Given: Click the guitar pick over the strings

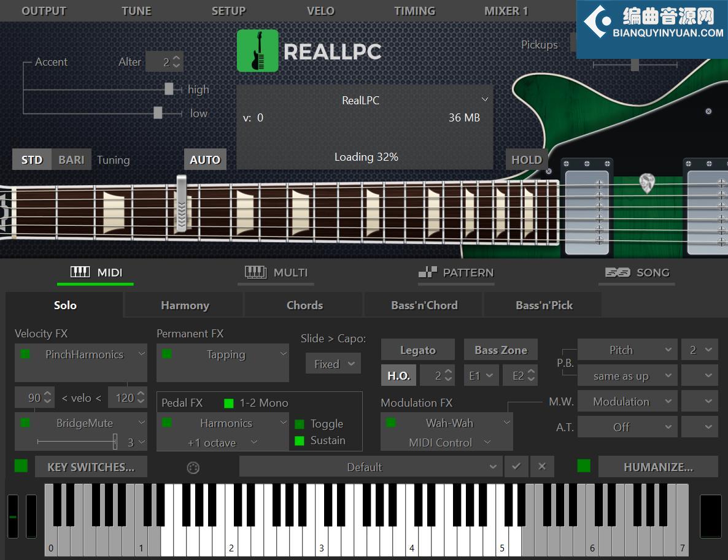Looking at the screenshot, I should [x=647, y=183].
